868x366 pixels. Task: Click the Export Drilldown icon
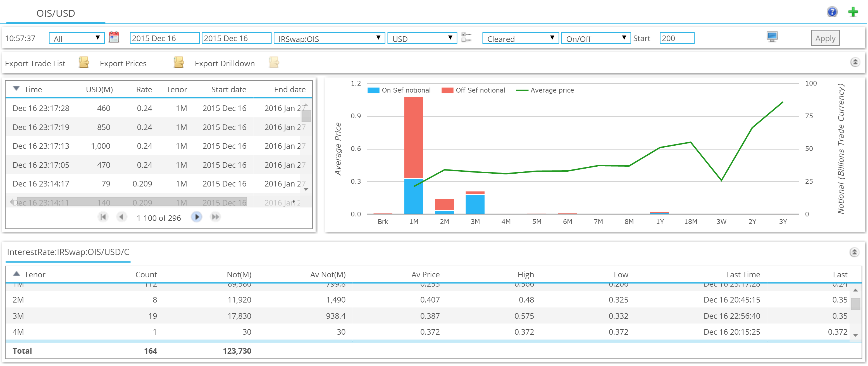(x=274, y=62)
